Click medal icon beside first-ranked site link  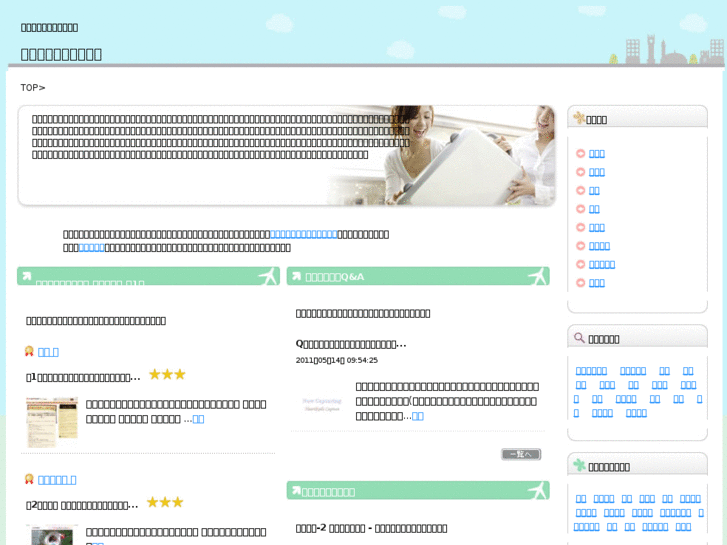[x=29, y=351]
